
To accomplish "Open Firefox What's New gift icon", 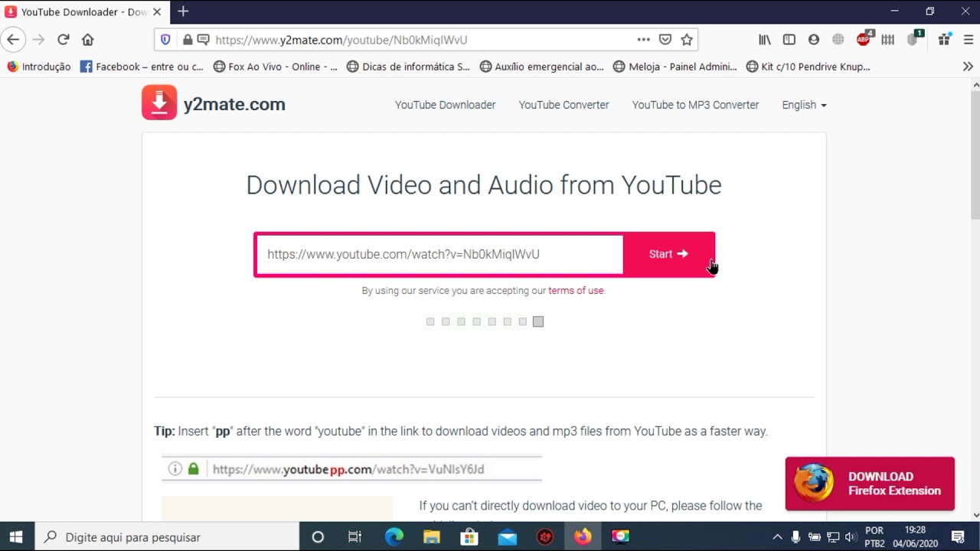I will point(945,40).
